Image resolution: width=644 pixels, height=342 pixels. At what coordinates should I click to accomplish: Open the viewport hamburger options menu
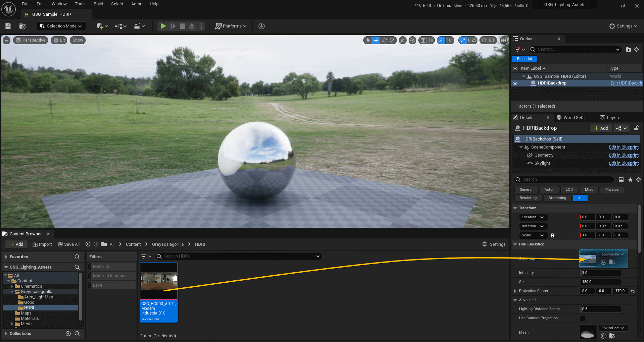point(6,40)
